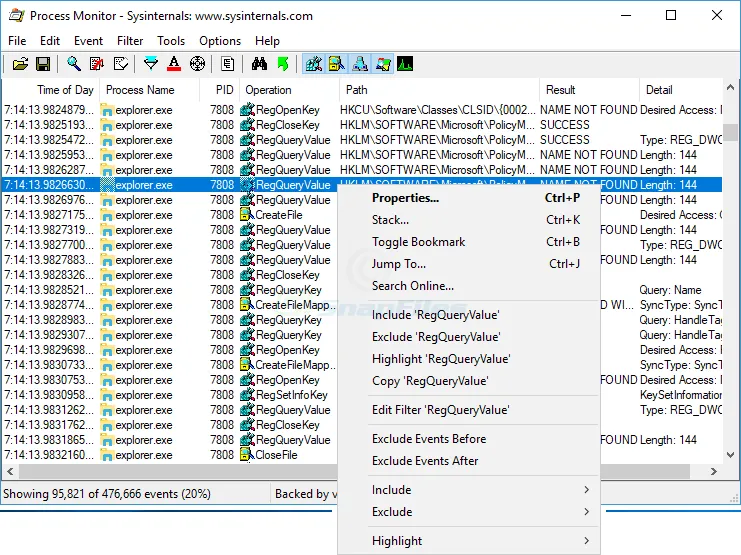Sort by Result column header
This screenshot has width=741, height=555.
click(x=589, y=90)
